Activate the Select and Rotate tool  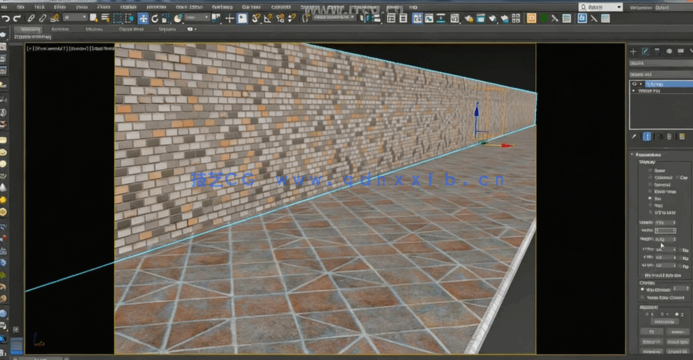[155, 19]
